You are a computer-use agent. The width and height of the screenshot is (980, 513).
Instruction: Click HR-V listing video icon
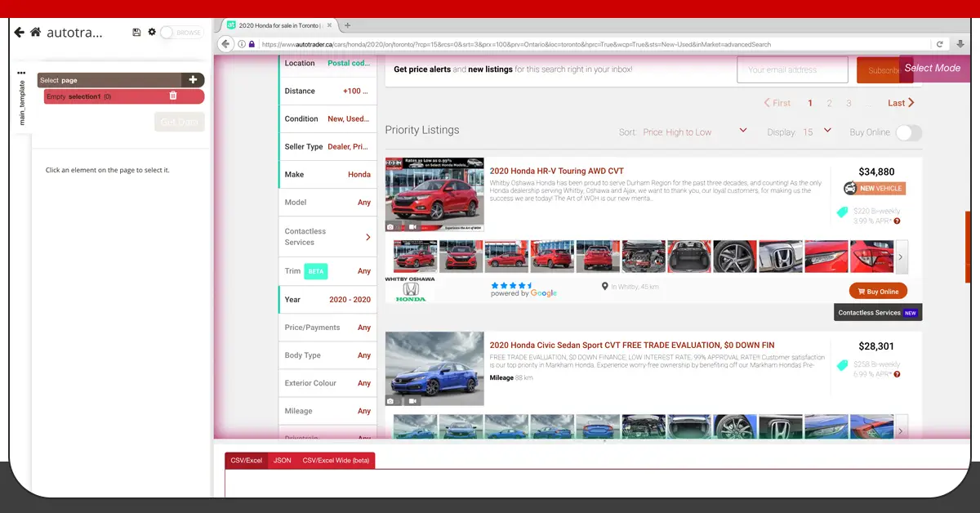(x=412, y=226)
